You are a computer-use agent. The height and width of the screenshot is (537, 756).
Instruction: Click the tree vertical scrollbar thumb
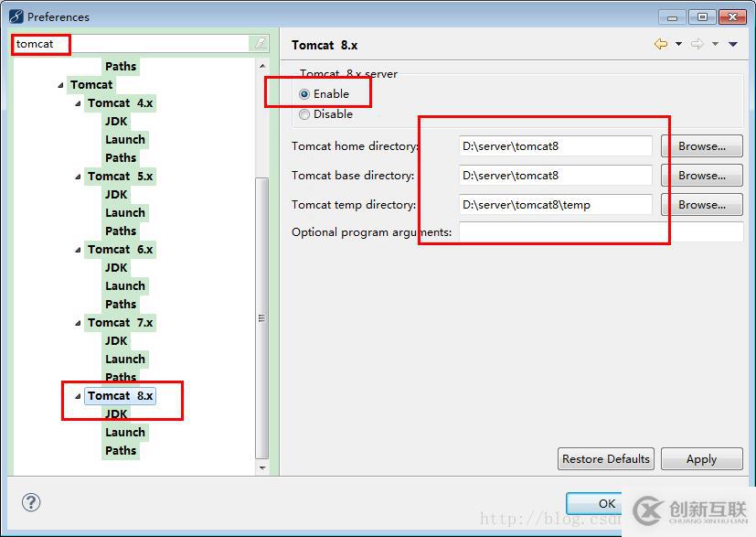[261, 318]
